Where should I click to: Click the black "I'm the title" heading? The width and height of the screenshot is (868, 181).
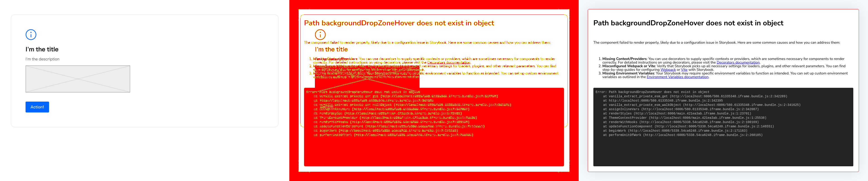42,49
